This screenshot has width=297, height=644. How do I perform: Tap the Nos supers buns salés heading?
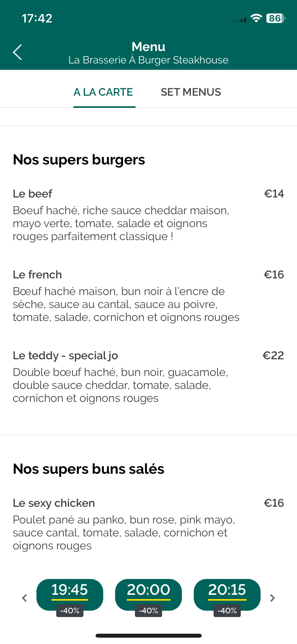pyautogui.click(x=89, y=469)
